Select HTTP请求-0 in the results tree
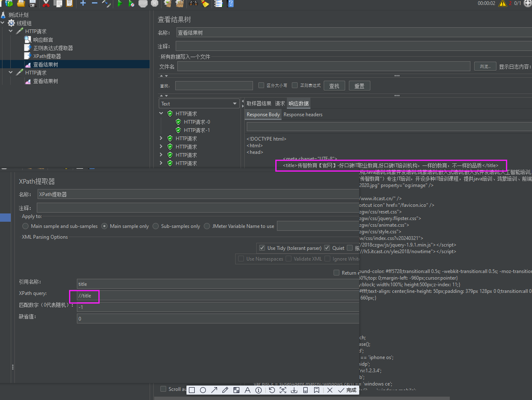 (x=197, y=122)
